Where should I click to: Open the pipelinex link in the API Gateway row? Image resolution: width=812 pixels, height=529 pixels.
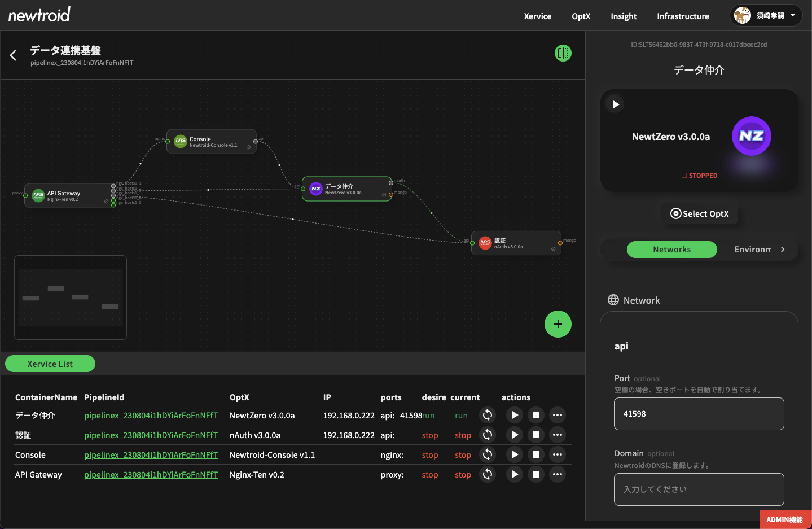tap(151, 475)
